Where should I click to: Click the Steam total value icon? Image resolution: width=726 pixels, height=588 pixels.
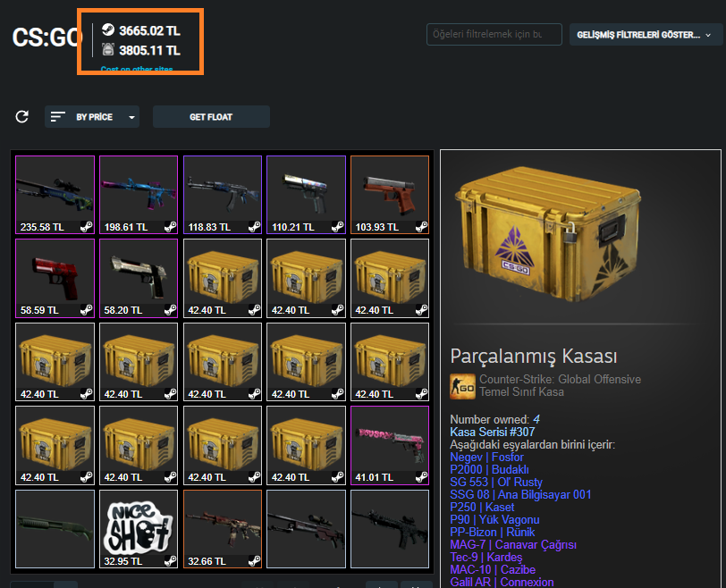(108, 30)
